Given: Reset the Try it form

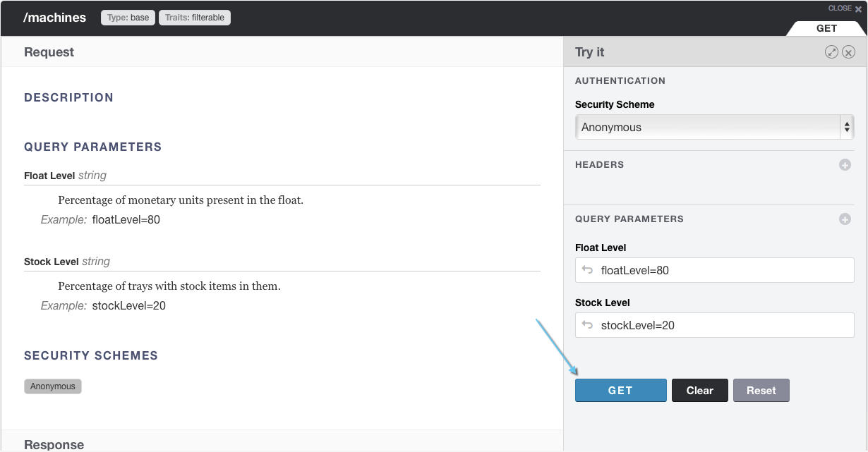Looking at the screenshot, I should pyautogui.click(x=761, y=390).
